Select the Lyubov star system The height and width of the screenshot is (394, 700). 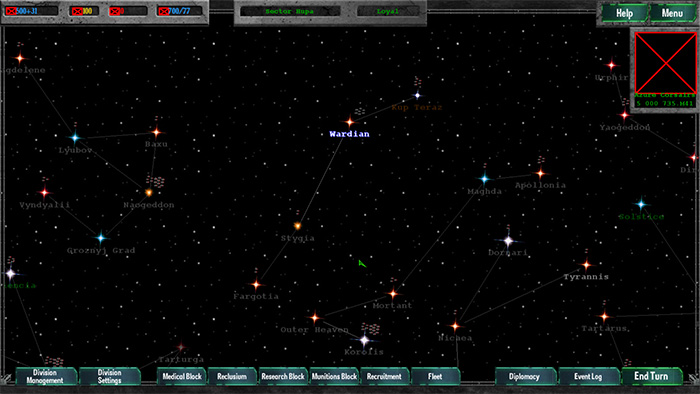(x=75, y=137)
